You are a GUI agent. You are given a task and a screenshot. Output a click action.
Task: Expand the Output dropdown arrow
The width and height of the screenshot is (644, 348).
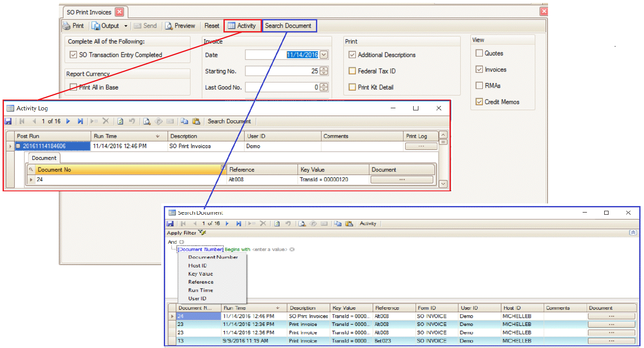point(126,26)
